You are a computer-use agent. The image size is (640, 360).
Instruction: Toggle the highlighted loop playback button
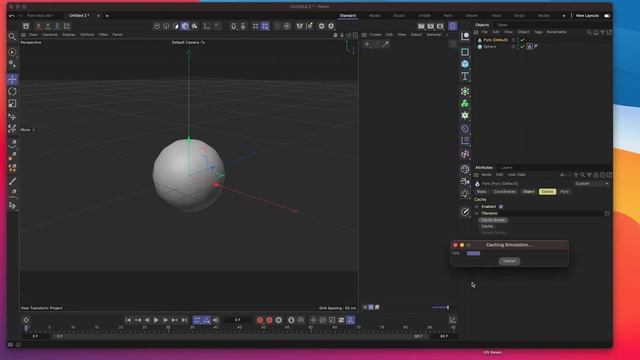point(197,320)
